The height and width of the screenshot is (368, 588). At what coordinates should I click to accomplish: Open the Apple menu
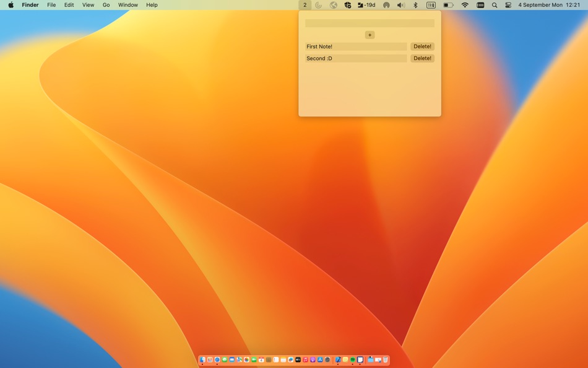(x=11, y=5)
